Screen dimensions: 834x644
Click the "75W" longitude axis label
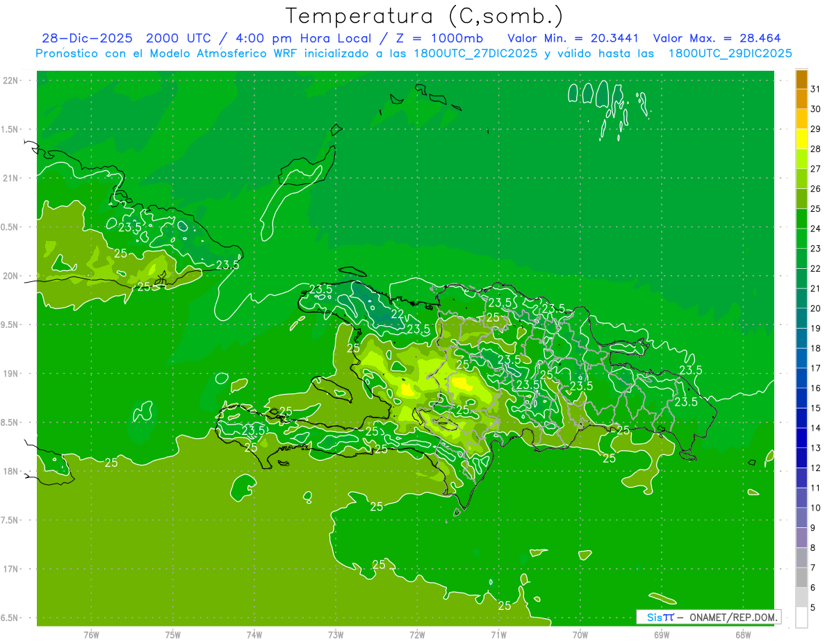coord(173,635)
